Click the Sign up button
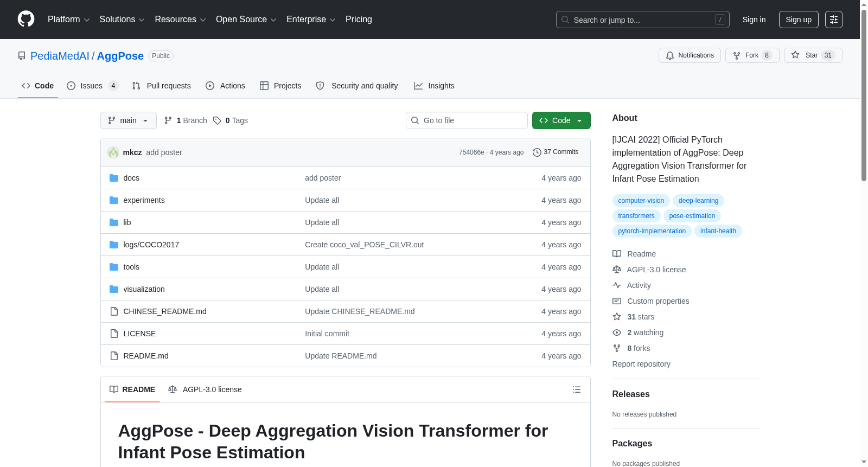 tap(798, 20)
